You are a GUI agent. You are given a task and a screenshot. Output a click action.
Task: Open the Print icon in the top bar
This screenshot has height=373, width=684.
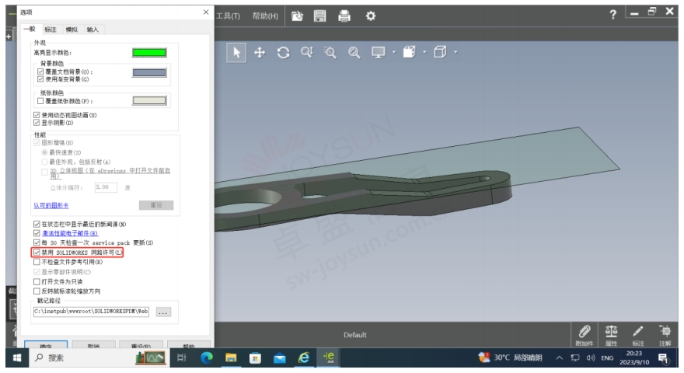click(x=344, y=16)
